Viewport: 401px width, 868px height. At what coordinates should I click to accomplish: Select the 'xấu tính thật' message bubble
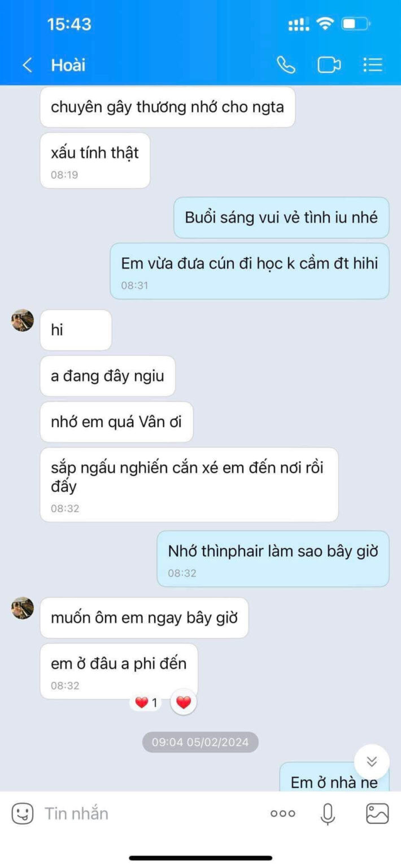(x=95, y=160)
